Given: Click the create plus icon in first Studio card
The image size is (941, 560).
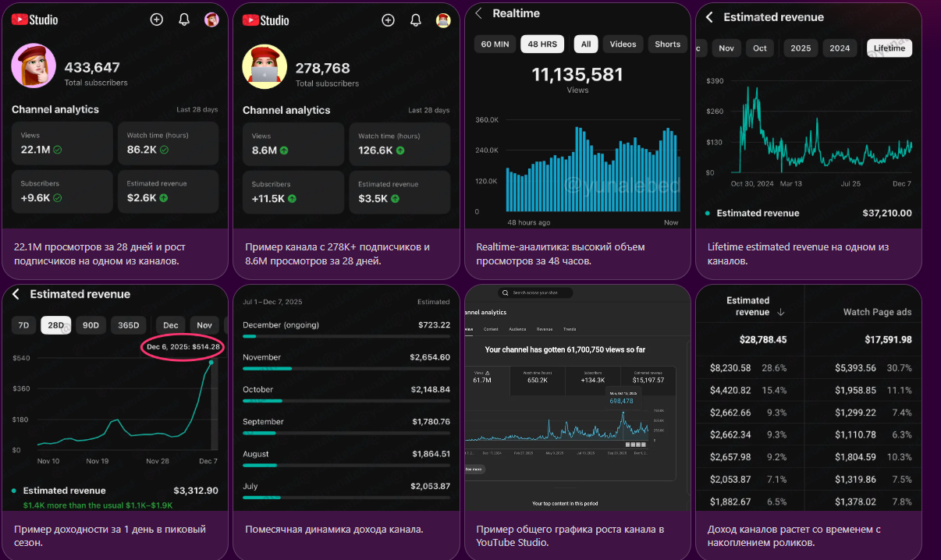Looking at the screenshot, I should click(157, 19).
